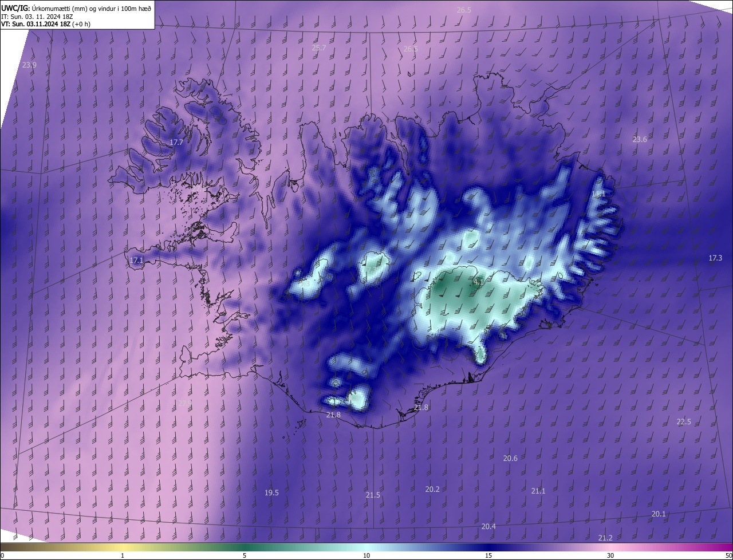Click the 20.4 value label

488,527
